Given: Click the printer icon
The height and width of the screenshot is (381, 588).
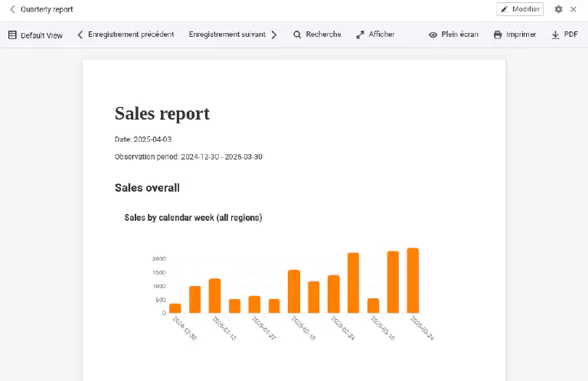Looking at the screenshot, I should [498, 35].
